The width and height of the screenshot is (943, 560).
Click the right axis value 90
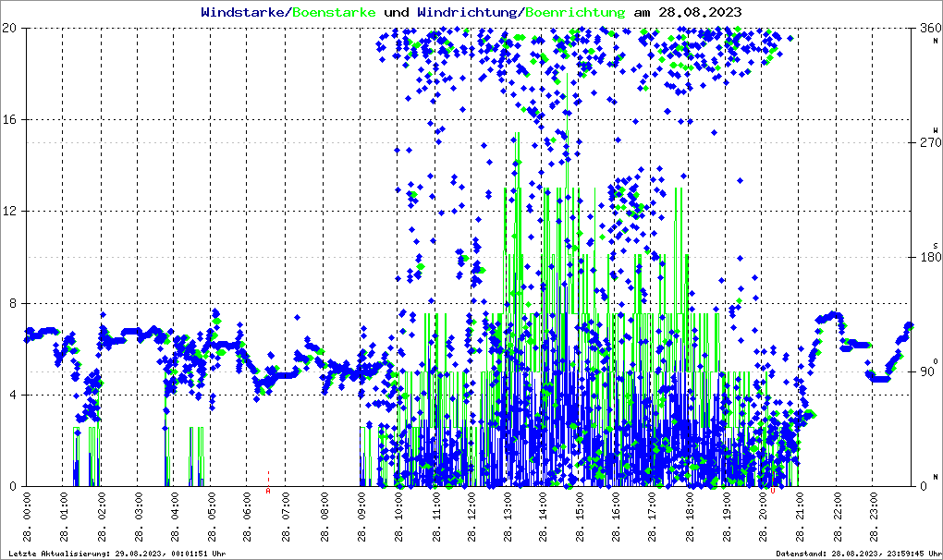coord(927,371)
